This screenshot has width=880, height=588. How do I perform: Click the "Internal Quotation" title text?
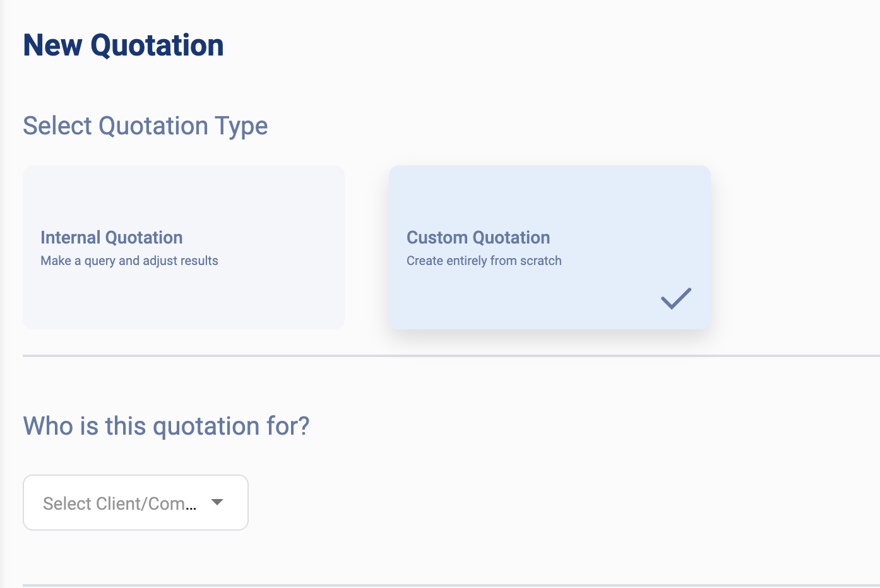click(112, 237)
